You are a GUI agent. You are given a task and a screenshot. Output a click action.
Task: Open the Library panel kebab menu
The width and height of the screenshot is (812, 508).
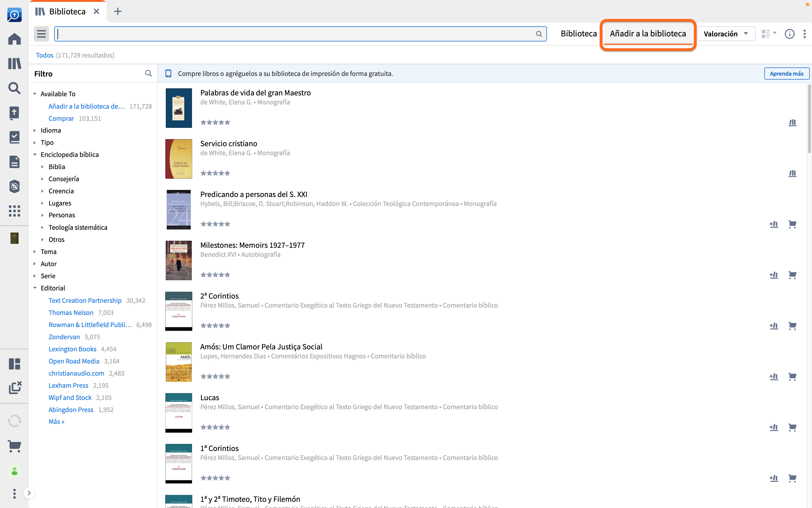coord(805,34)
